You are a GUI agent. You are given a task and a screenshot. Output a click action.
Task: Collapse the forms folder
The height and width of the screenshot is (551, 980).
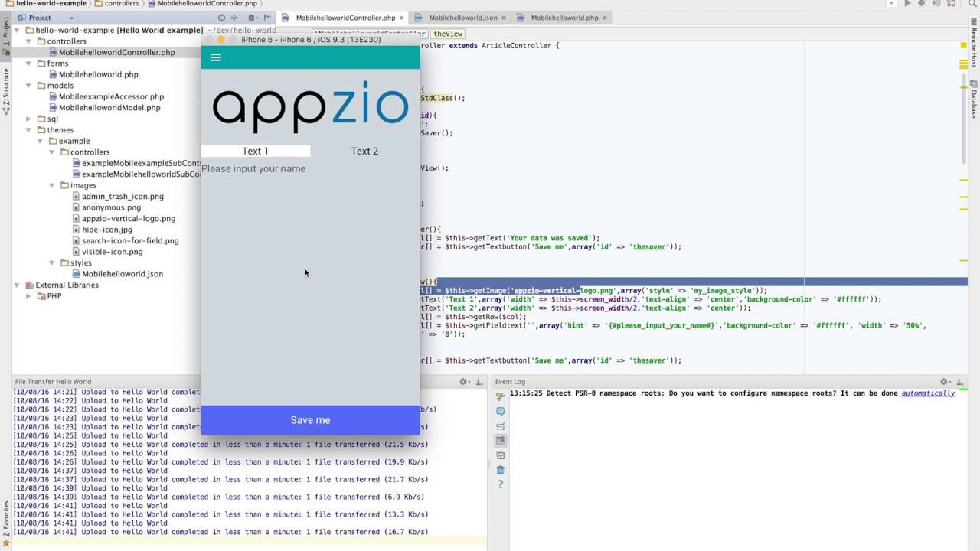pos(29,64)
